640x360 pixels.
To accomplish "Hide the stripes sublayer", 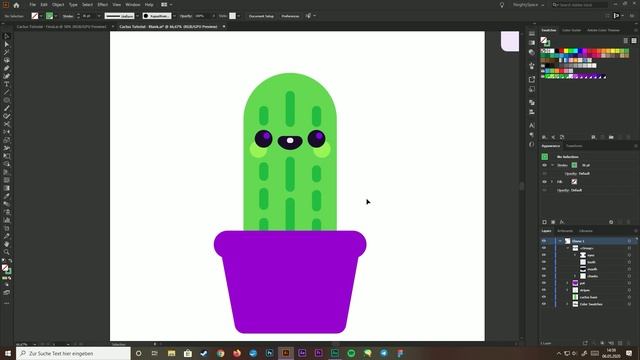I will pyautogui.click(x=544, y=290).
